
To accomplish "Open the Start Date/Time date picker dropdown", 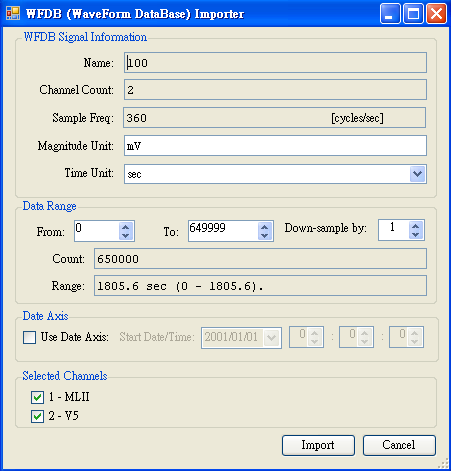I will coord(272,338).
